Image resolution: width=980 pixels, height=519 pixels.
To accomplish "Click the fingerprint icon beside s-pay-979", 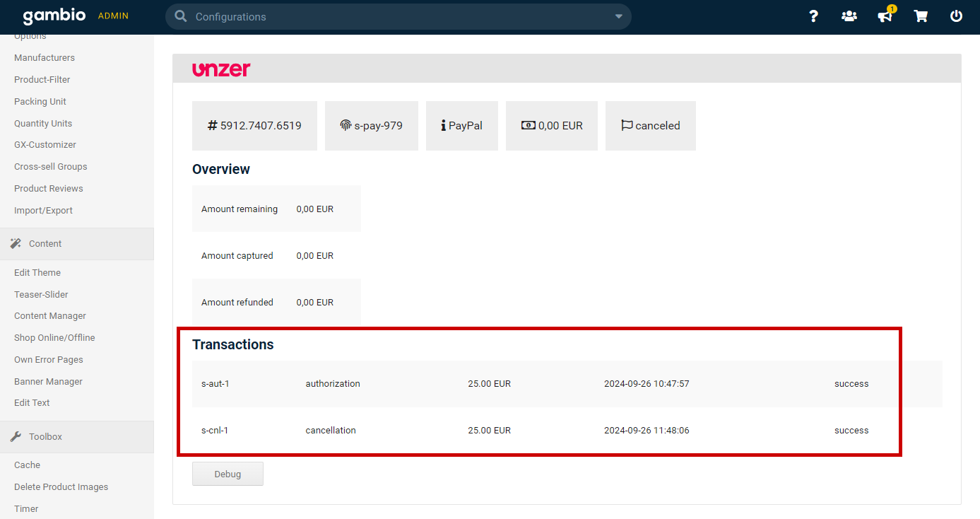I will (x=346, y=125).
